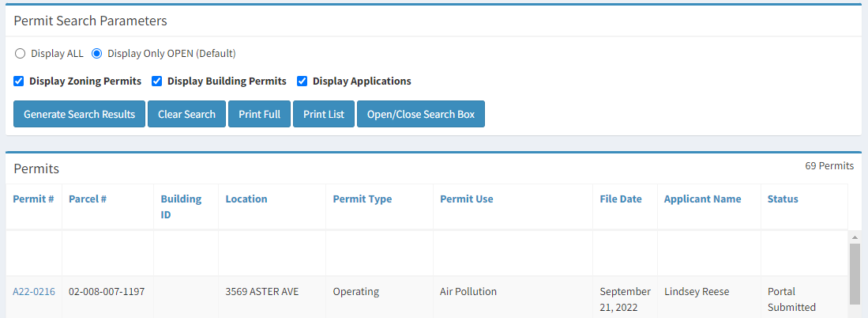Click applicant name Lindsey Reese
868x318 pixels.
(x=697, y=291)
